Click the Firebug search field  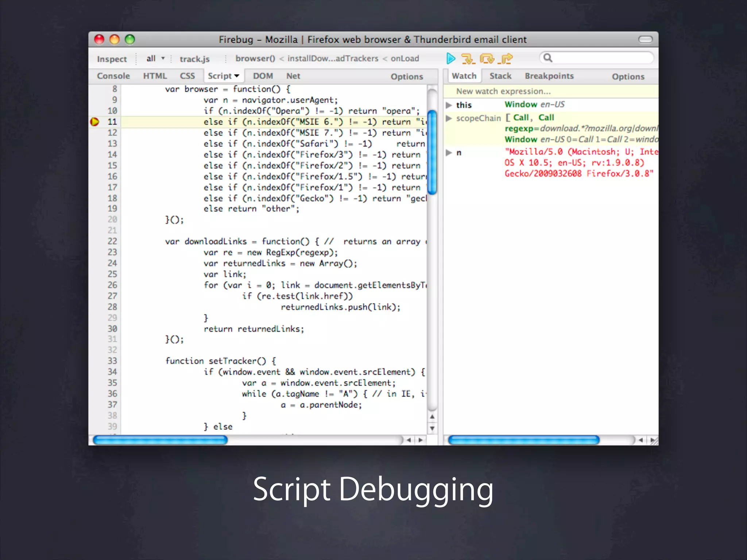(x=596, y=58)
